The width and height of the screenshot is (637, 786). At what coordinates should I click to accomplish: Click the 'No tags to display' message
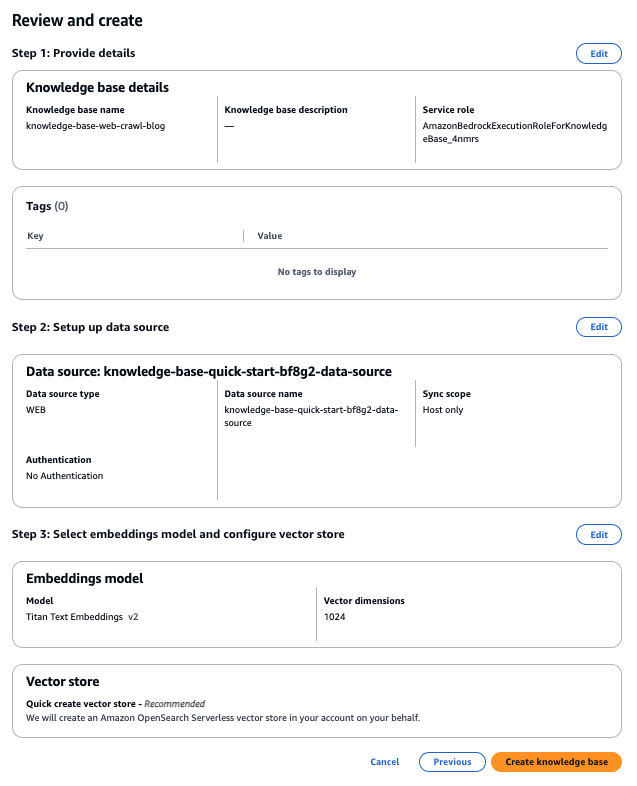(x=317, y=272)
